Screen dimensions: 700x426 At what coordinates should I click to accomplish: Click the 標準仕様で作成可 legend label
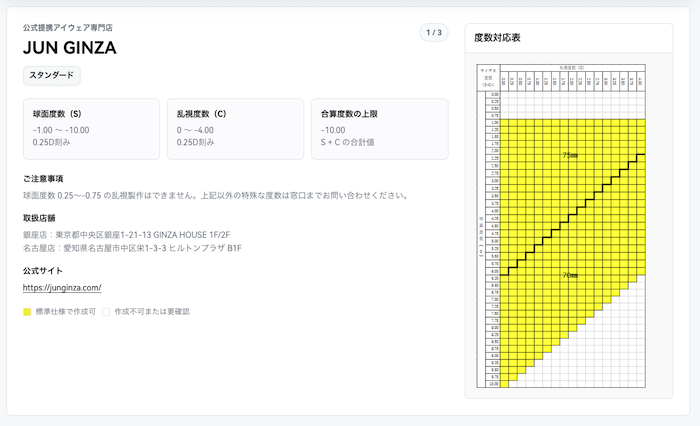66,312
